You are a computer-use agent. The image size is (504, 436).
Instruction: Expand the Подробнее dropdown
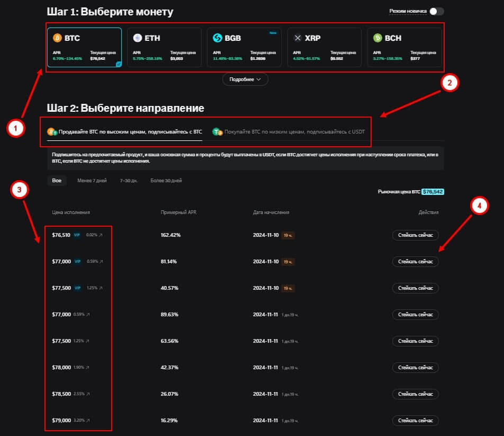pyautogui.click(x=245, y=79)
